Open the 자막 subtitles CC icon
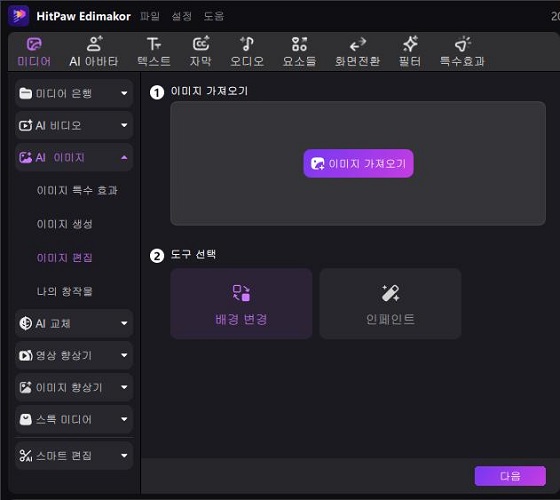The height and width of the screenshot is (500, 560). coord(201,44)
